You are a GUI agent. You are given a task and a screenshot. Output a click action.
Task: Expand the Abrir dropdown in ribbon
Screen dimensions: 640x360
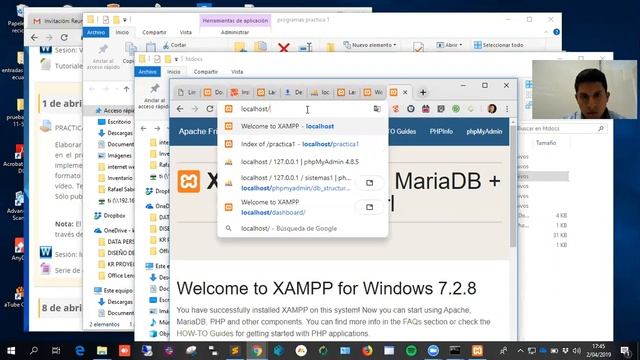(449, 45)
